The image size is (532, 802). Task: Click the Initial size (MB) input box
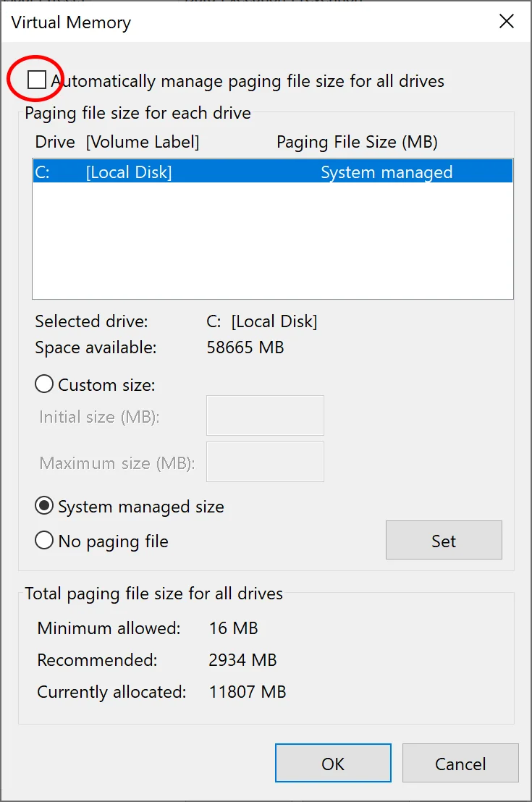[265, 415]
